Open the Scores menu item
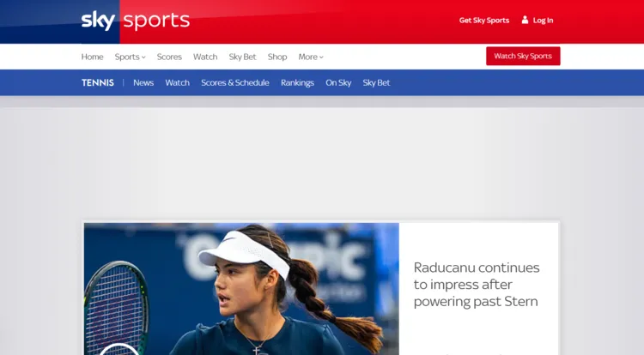The width and height of the screenshot is (644, 355). pyautogui.click(x=169, y=57)
